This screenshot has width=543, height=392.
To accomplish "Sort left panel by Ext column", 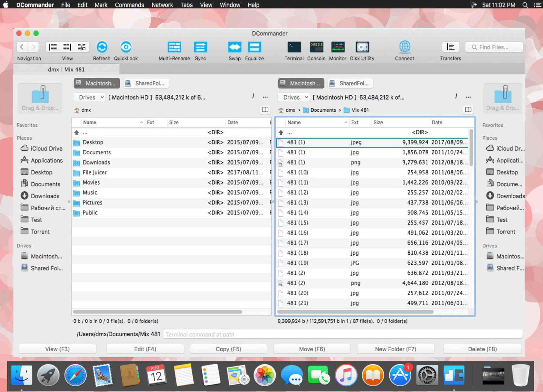I will [156, 122].
